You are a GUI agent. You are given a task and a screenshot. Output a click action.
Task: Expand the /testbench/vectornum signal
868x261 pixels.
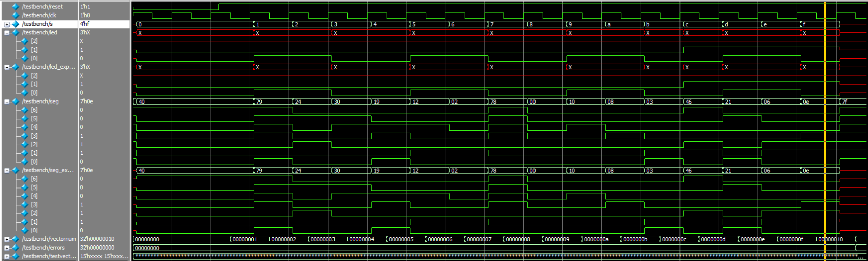[7, 239]
